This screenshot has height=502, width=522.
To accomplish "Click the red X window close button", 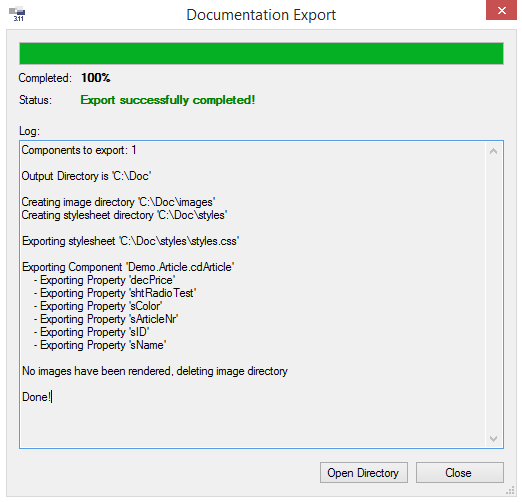I will pos(501,10).
